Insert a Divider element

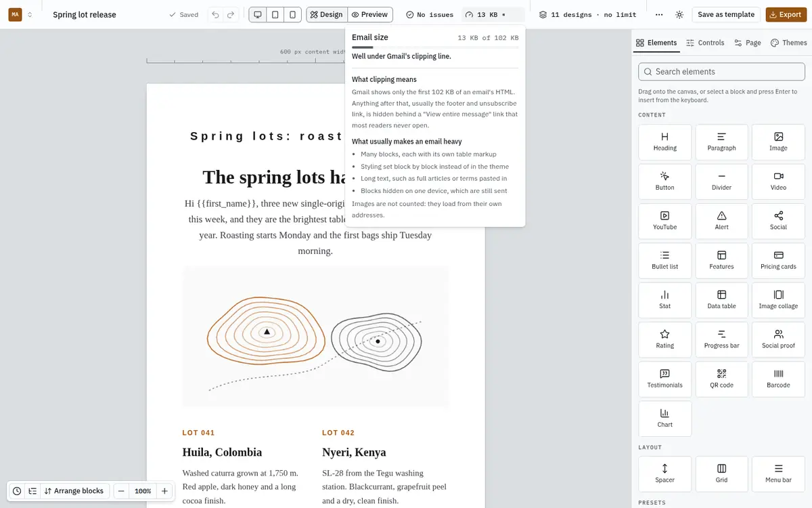pos(722,182)
